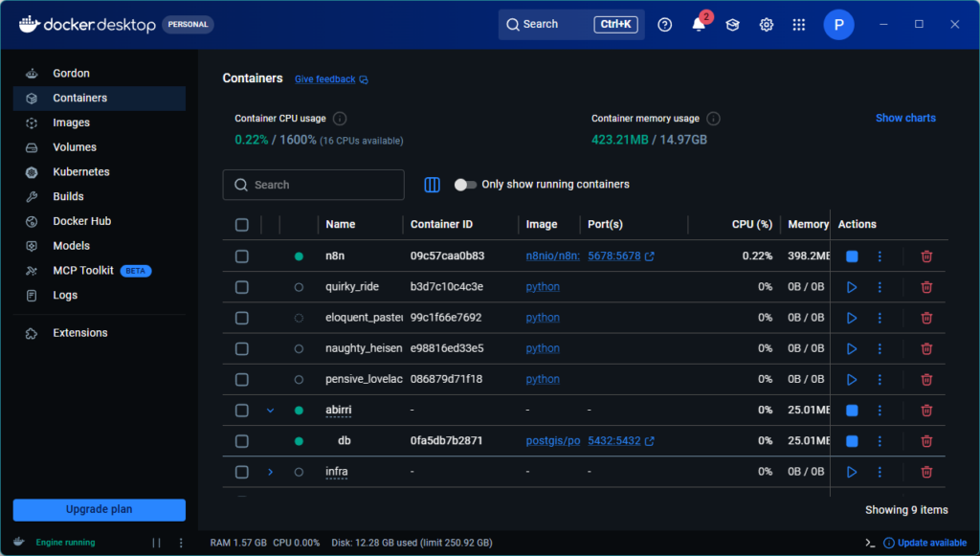The width and height of the screenshot is (980, 556).
Task: Select the db container checkbox
Action: coord(242,441)
